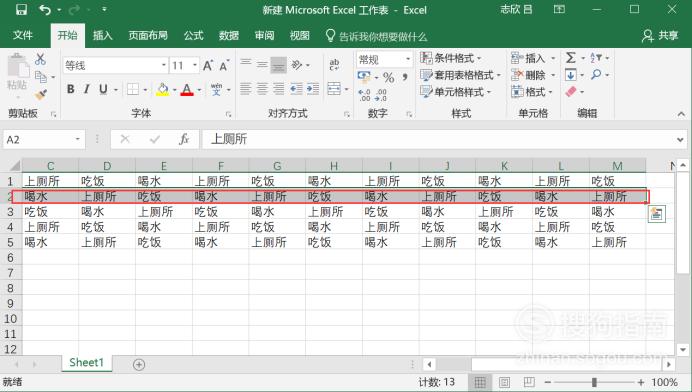Switch to the 审阅 ribbon tab
The height and width of the screenshot is (392, 692).
(x=264, y=35)
